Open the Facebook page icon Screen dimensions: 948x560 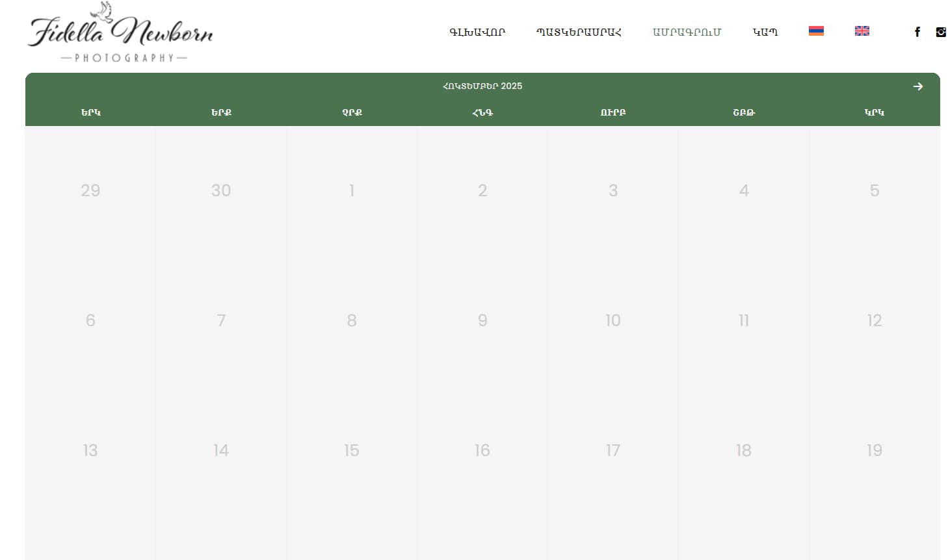tap(917, 32)
